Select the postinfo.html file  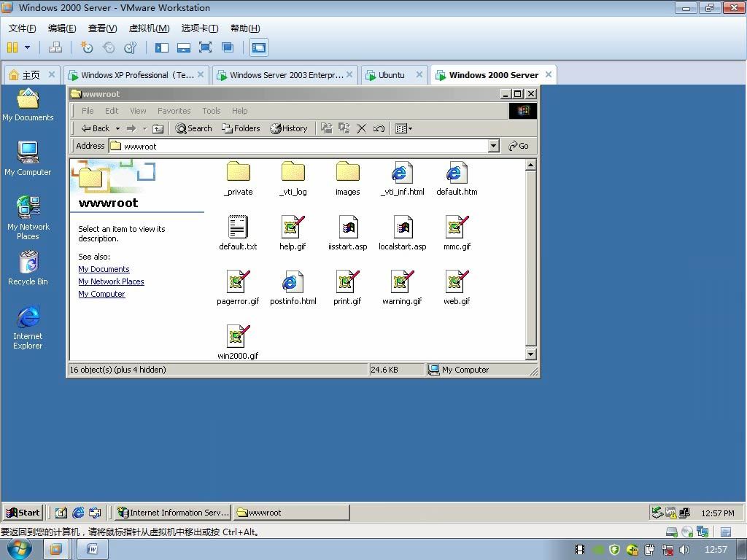pos(293,287)
